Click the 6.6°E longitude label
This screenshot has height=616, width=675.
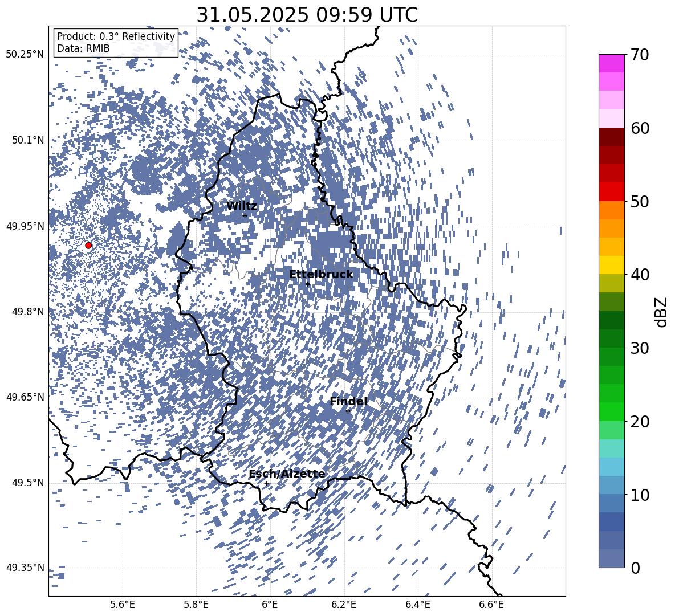pos(491,605)
